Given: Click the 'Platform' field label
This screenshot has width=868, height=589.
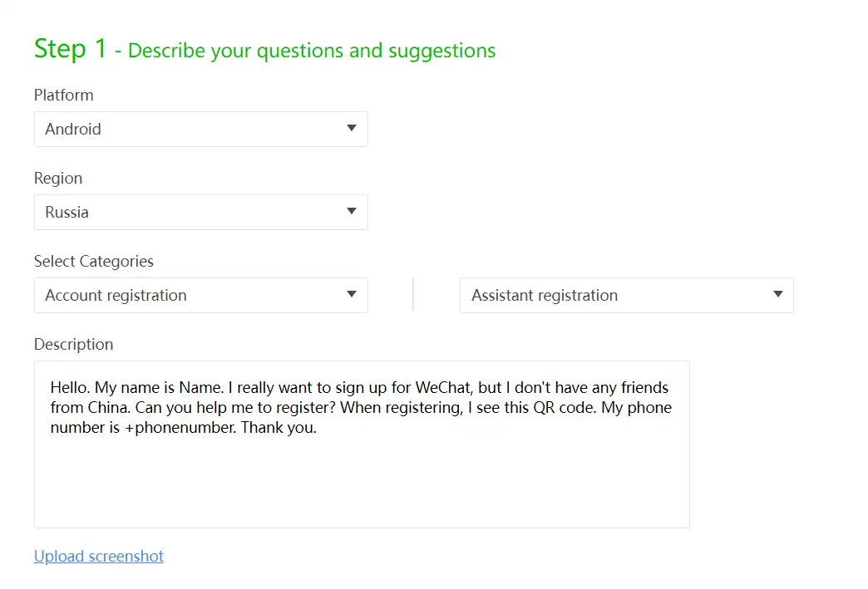Looking at the screenshot, I should point(63,96).
